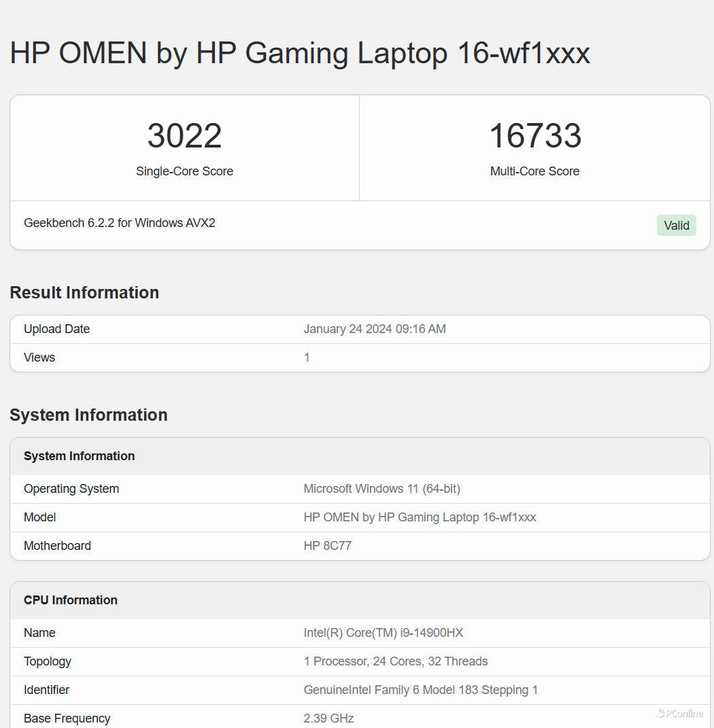Click the Model value in system table
The width and height of the screenshot is (714, 728).
tap(420, 517)
